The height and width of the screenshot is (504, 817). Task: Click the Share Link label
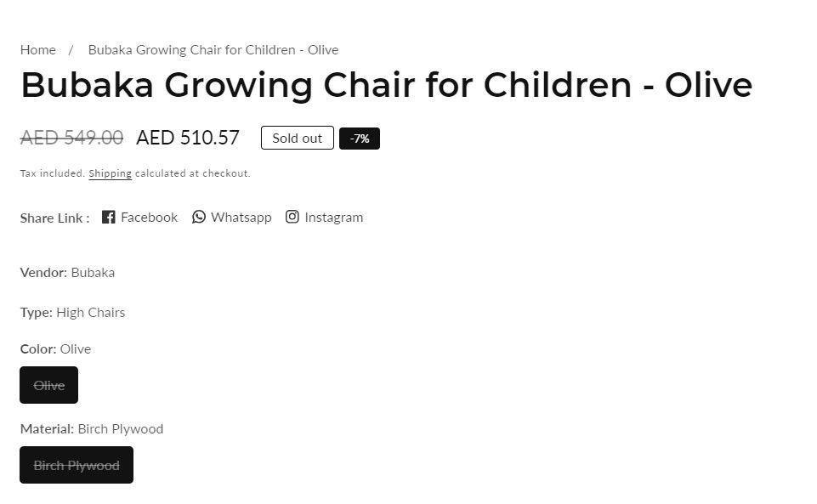54,218
